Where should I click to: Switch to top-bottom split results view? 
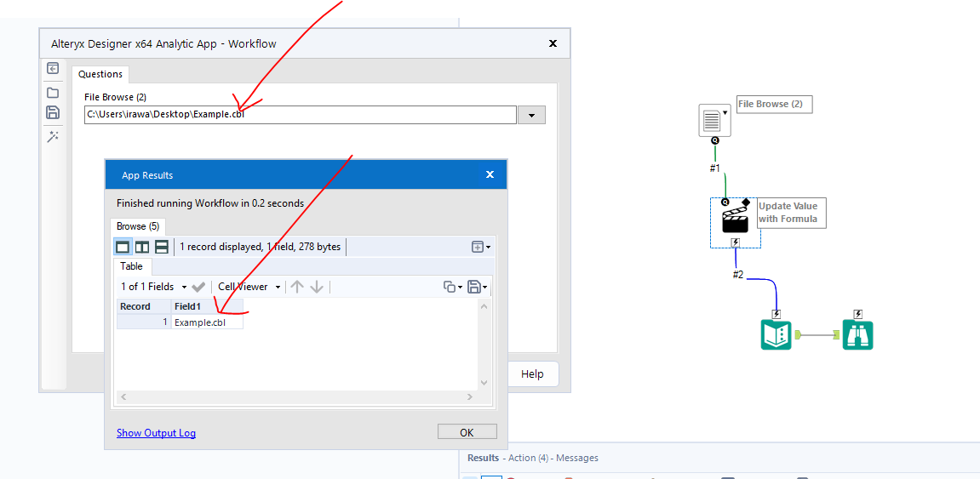(161, 247)
